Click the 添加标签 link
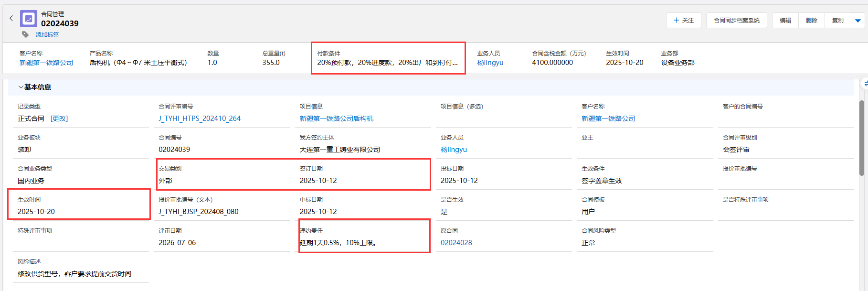 click(x=47, y=35)
